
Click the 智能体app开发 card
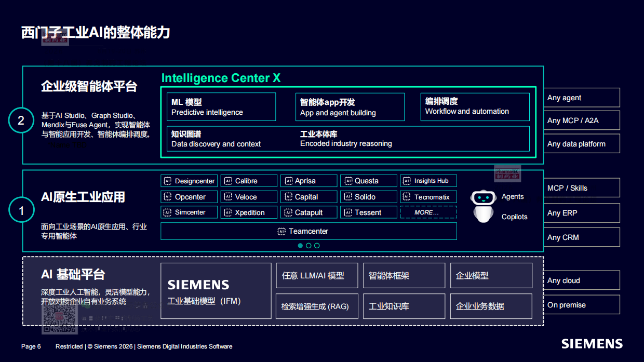(x=350, y=107)
